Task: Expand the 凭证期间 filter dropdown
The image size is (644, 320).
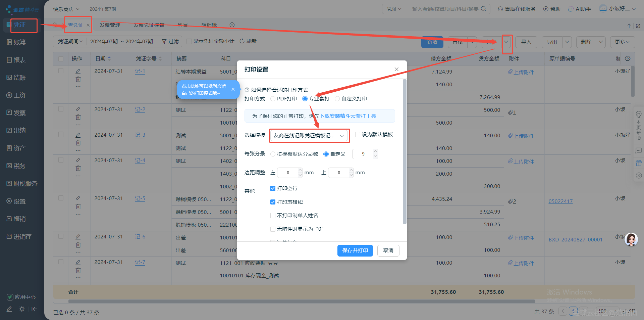Action: [x=70, y=41]
